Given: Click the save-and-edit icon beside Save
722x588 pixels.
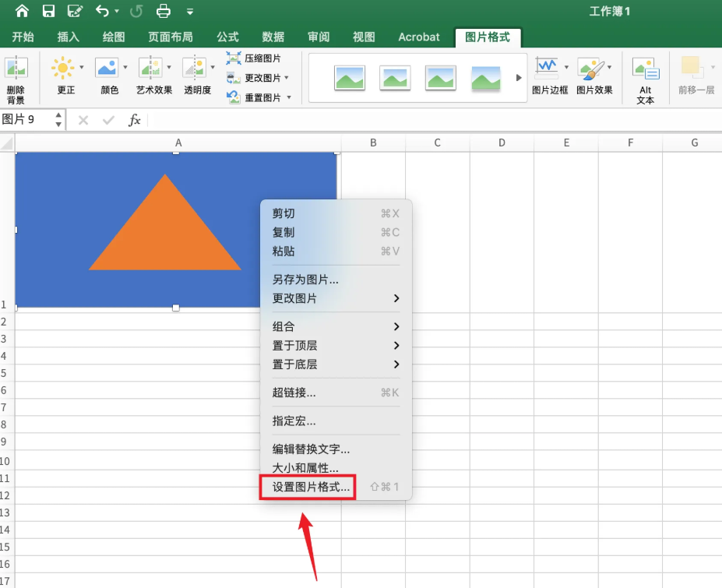Looking at the screenshot, I should [x=75, y=11].
